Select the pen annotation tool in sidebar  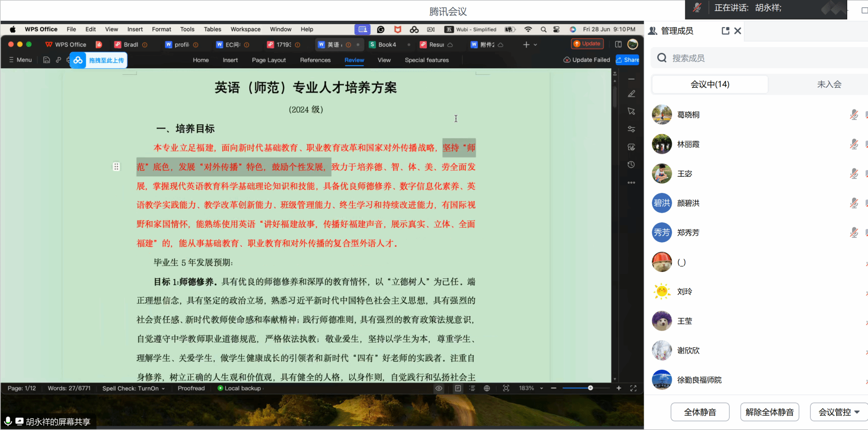pyautogui.click(x=632, y=94)
